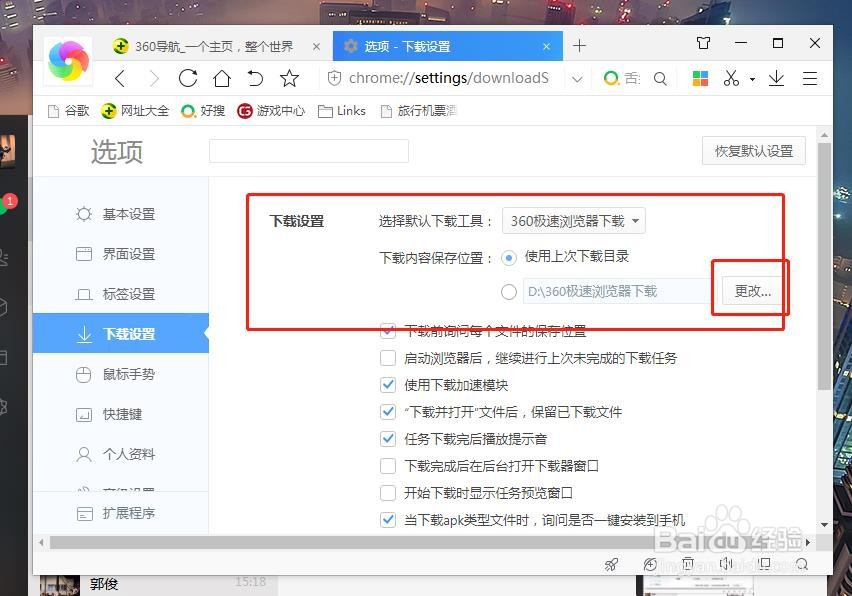Click the trash cleanup icon in status bar

point(688,564)
